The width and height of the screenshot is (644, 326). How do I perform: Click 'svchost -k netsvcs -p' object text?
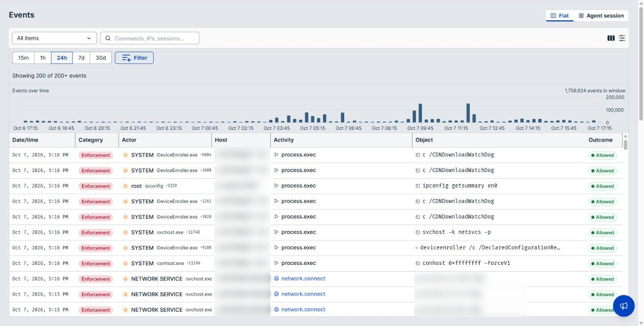(x=457, y=232)
